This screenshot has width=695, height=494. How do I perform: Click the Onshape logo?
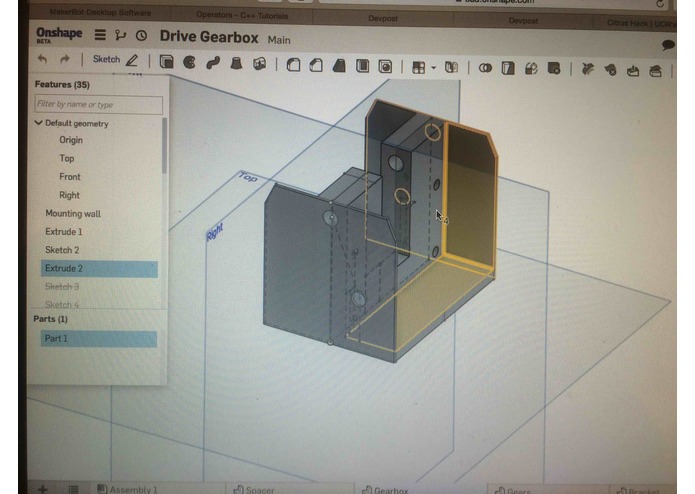coord(59,34)
